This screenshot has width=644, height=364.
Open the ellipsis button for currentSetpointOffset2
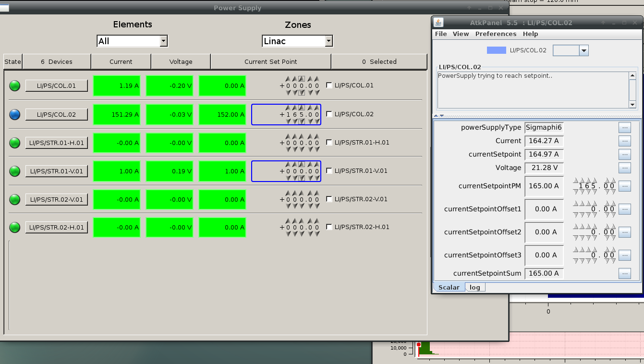(x=624, y=232)
